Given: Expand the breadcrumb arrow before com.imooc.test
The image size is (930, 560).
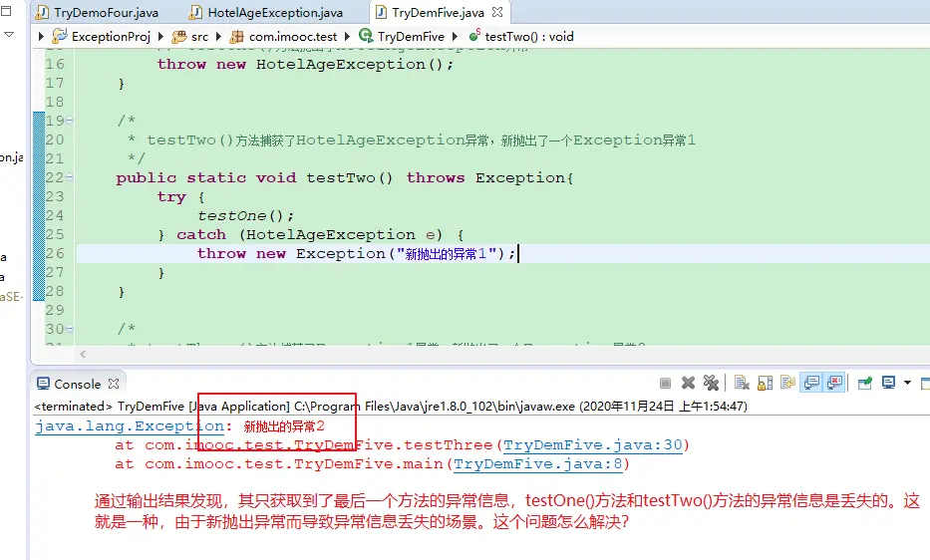Looking at the screenshot, I should pyautogui.click(x=219, y=36).
